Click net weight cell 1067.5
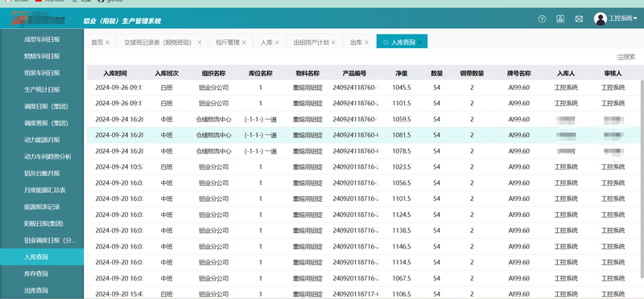The image size is (644, 299). coord(402,278)
